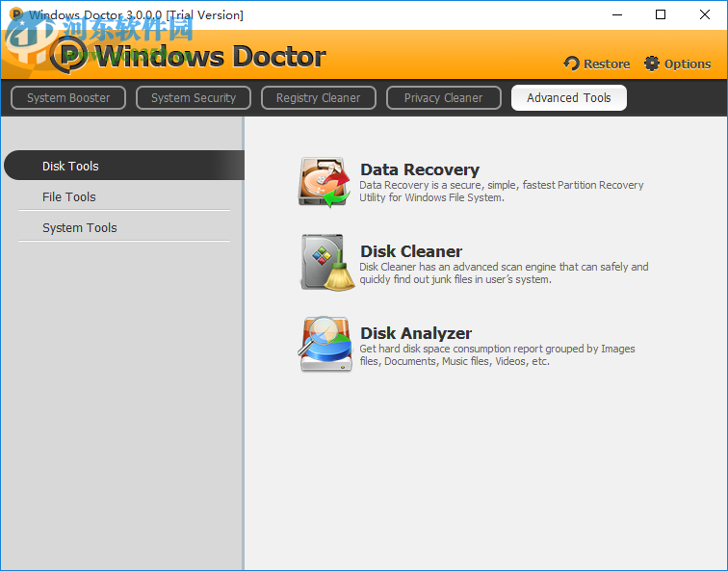Maximize the Windows Doctor window
Viewport: 728px width, 571px height.
(661, 14)
